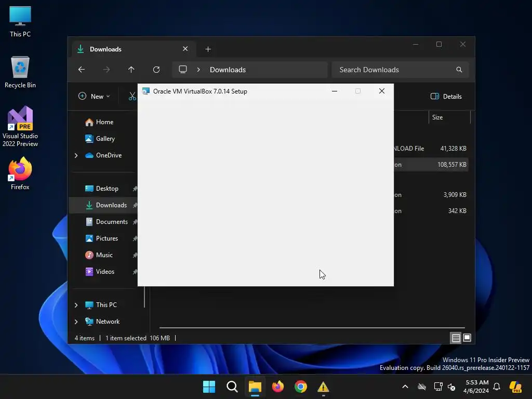
Task: Select the 3,909 KB file row
Action: tap(431, 195)
